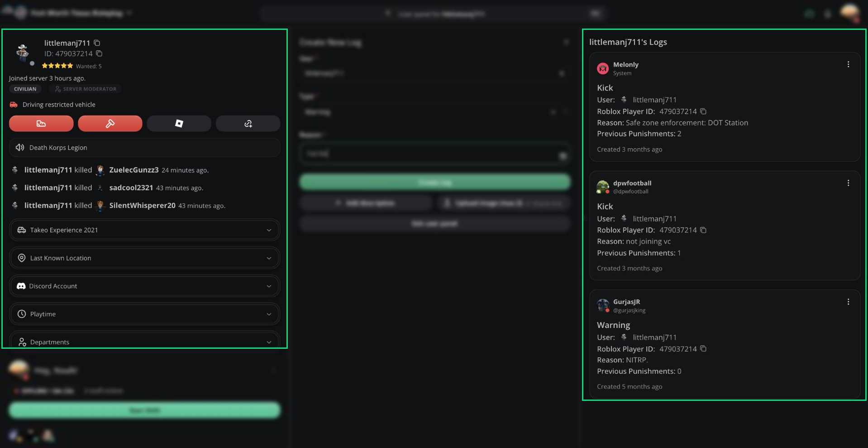Image resolution: width=868 pixels, height=448 pixels.
Task: Click the 'not joining vc' reason text
Action: 648,241
